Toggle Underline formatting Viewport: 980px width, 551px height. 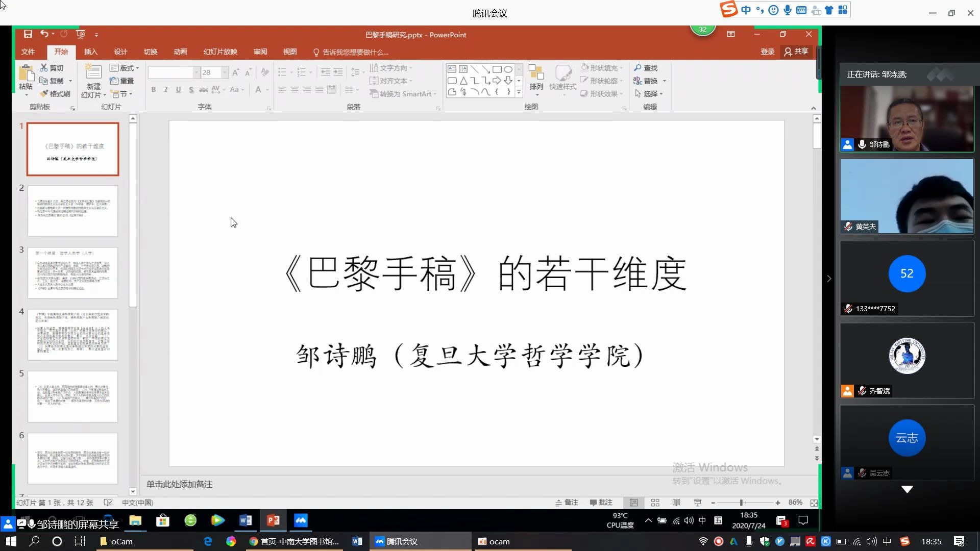(x=178, y=90)
